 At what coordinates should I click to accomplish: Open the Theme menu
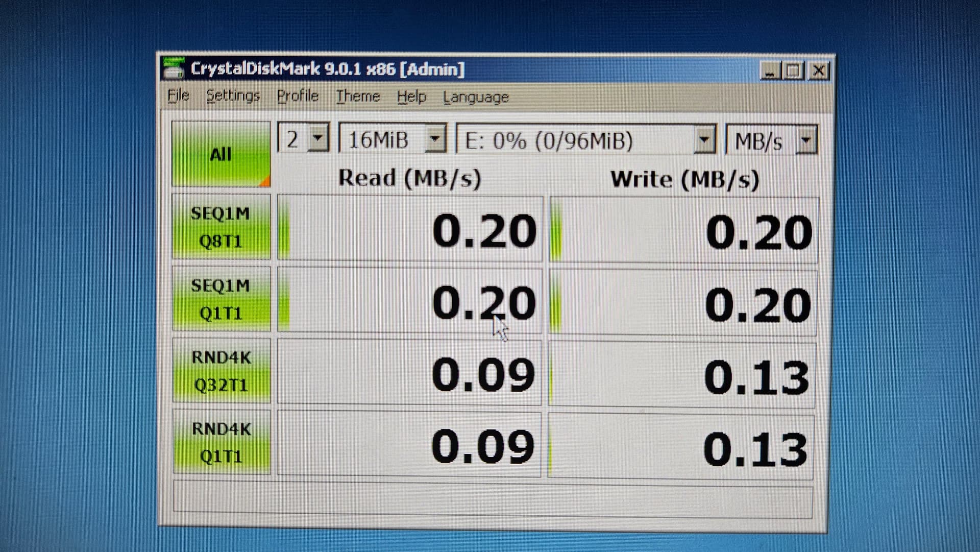358,97
